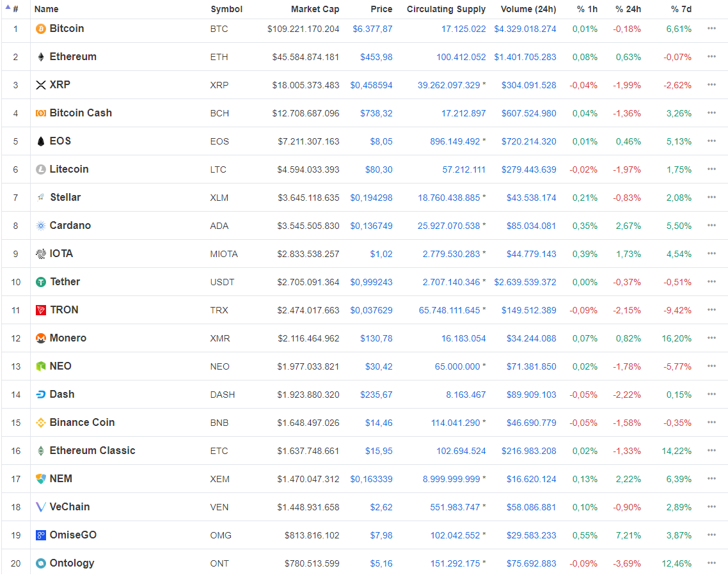728x580 pixels.
Task: Click the Litecoin logo icon
Action: [x=41, y=169]
